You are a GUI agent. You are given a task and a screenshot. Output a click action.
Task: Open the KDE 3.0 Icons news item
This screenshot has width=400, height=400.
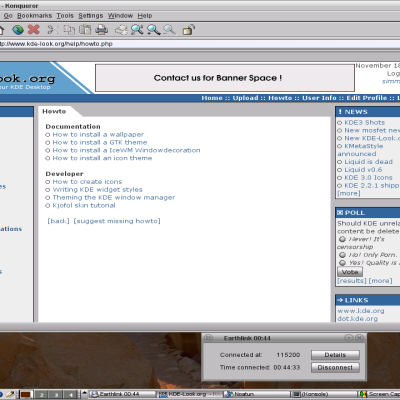pos(368,178)
